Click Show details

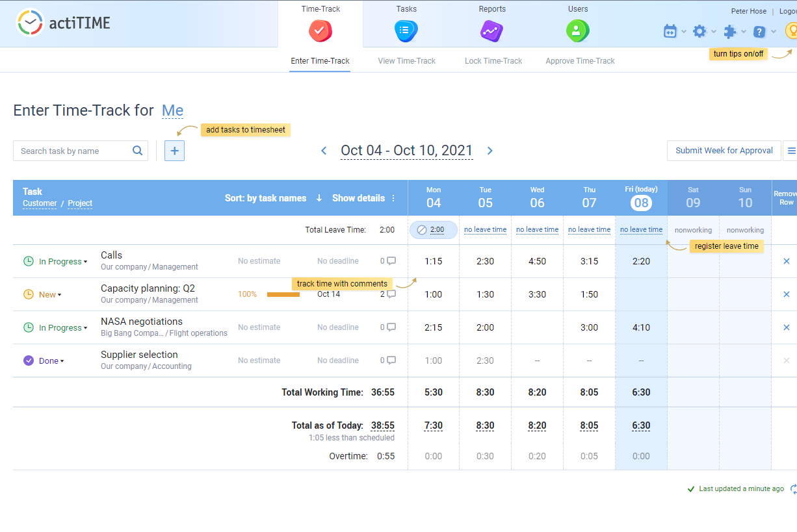pos(358,198)
